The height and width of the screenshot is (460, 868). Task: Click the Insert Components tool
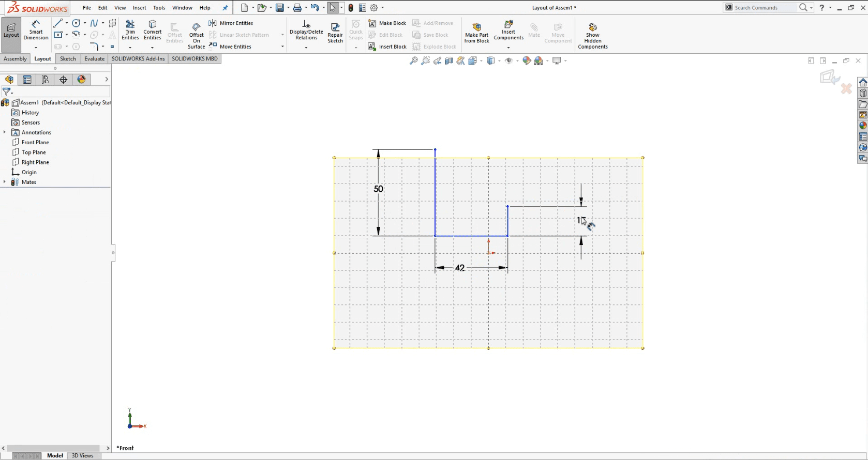click(508, 30)
